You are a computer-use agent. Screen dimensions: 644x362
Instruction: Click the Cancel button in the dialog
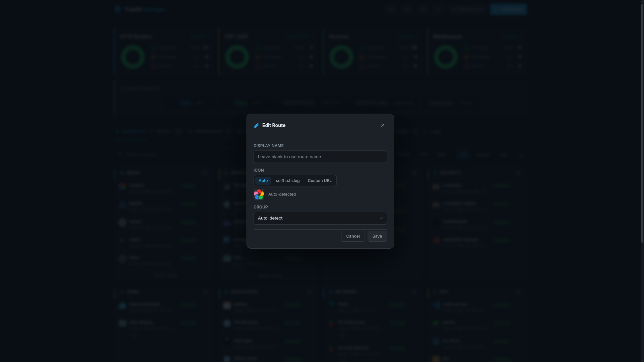pyautogui.click(x=353, y=236)
